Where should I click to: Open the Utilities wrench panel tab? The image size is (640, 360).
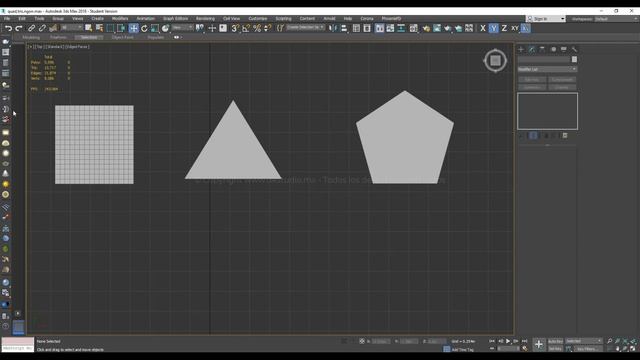coord(574,49)
